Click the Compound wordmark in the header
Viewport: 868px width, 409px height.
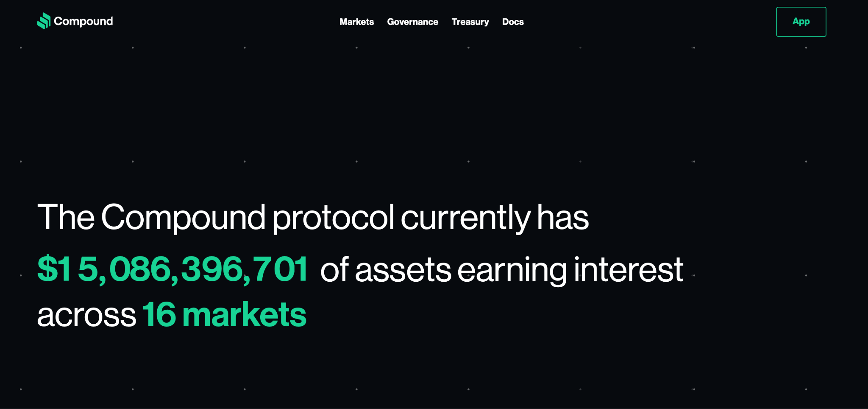pos(83,21)
